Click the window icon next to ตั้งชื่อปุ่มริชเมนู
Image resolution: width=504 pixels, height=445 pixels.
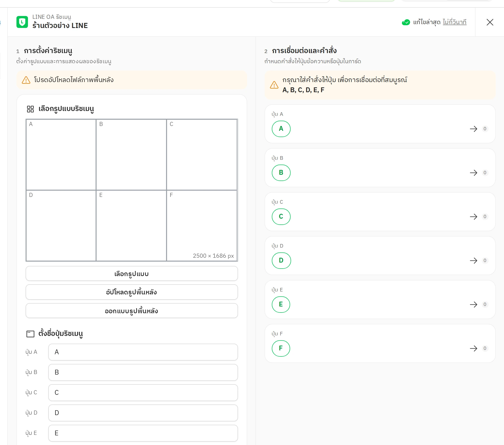coord(30,334)
